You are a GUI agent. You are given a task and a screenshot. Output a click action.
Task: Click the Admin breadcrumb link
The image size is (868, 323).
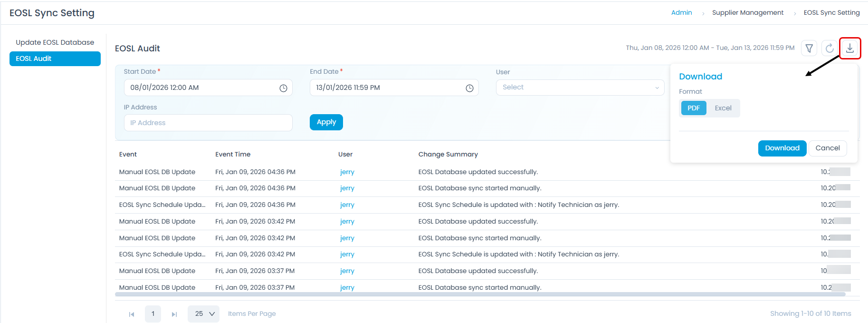tap(681, 13)
